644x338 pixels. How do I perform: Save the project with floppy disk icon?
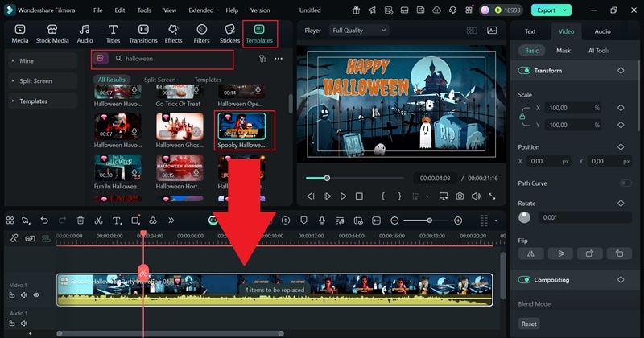(x=420, y=10)
